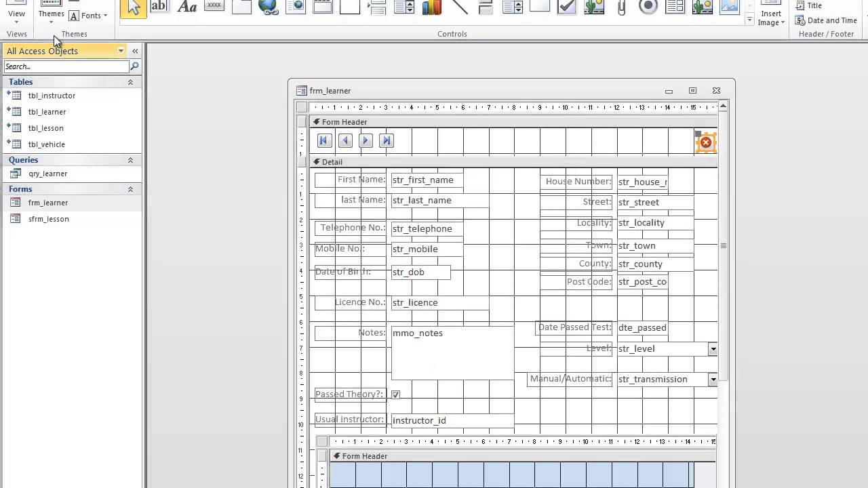Click the navigation pane Search box
This screenshot has height=488, width=868.
66,66
